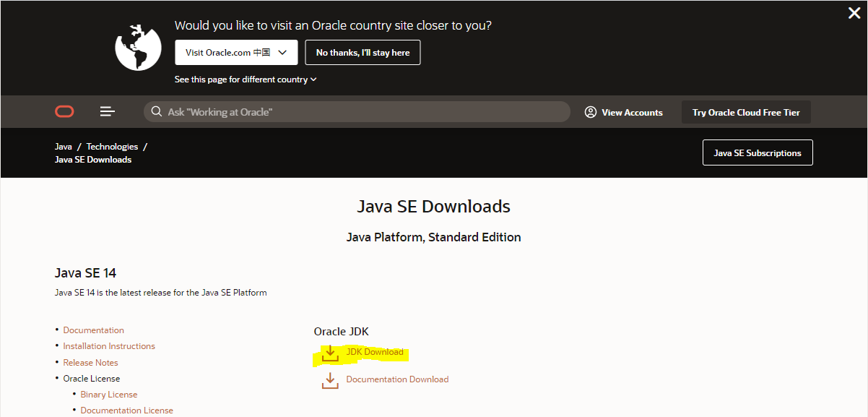Viewport: 868px width, 417px height.
Task: Open Java SE Downloads breadcrumb
Action: tap(93, 160)
